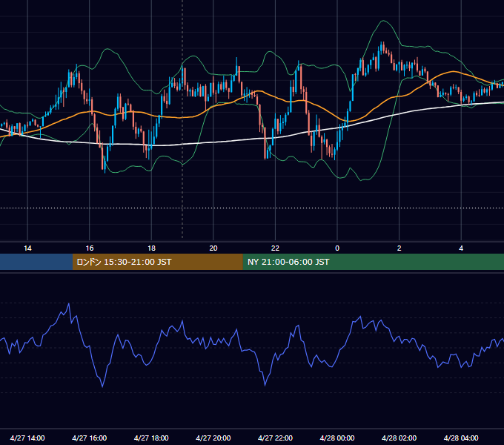Click the 22 hour axis label

(275, 248)
